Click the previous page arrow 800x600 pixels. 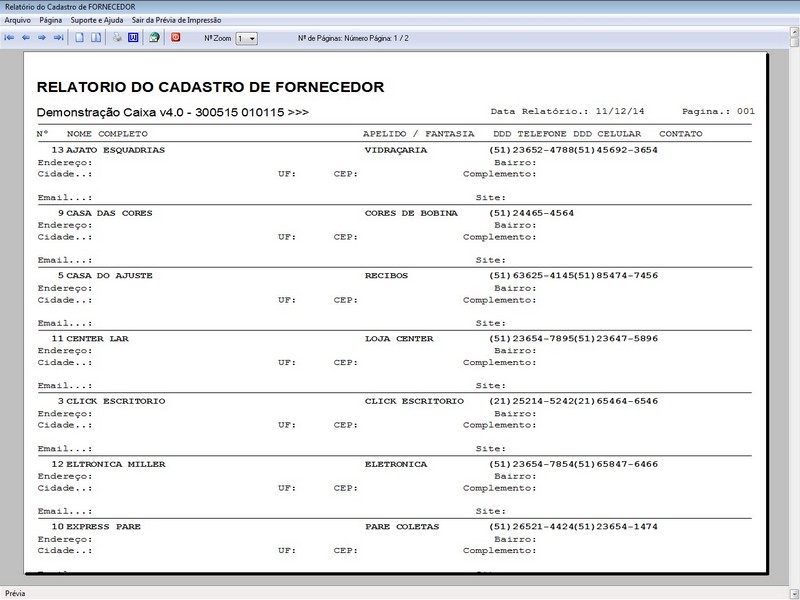click(x=26, y=38)
